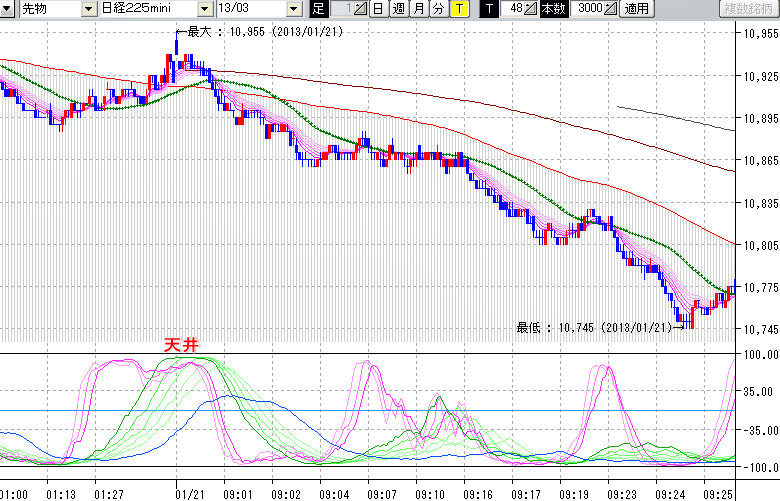The width and height of the screenshot is (780, 501).
Task: Switch chart to monthly 月 timeframe
Action: coord(418,9)
